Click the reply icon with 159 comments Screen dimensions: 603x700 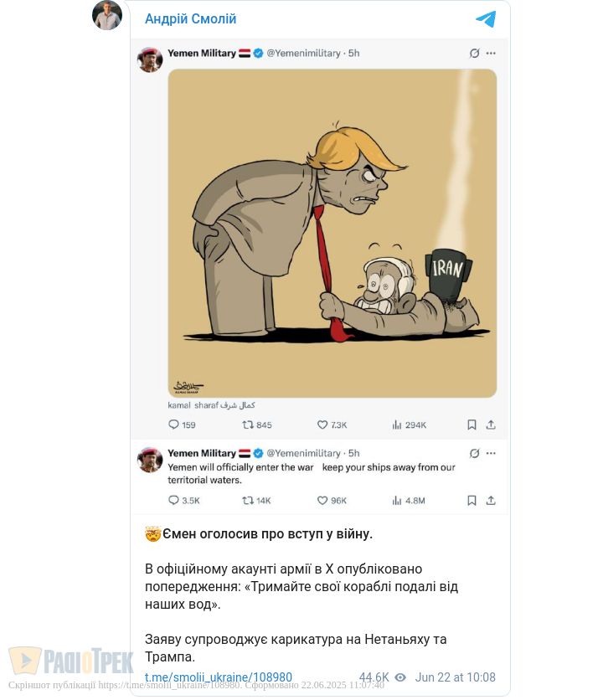(x=174, y=425)
